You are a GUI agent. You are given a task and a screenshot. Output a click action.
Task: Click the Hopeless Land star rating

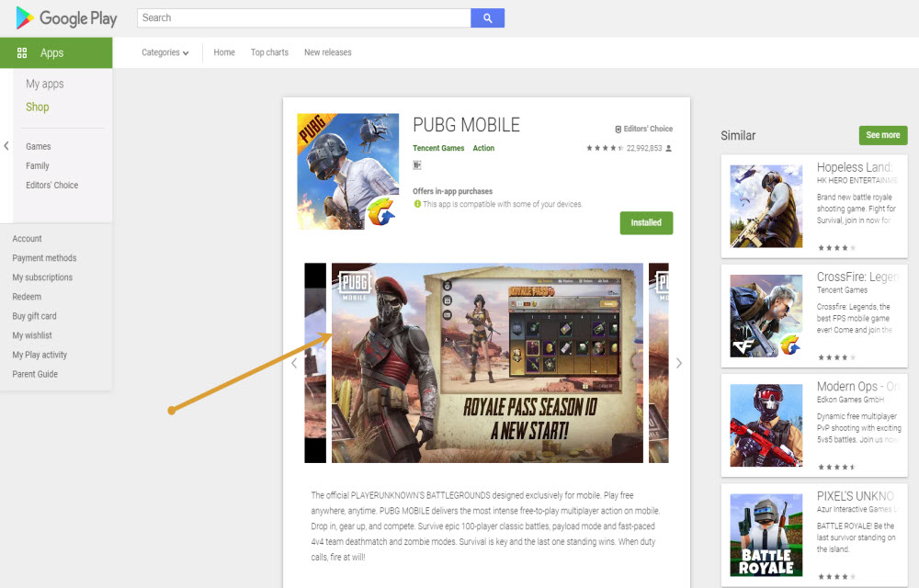(x=836, y=248)
